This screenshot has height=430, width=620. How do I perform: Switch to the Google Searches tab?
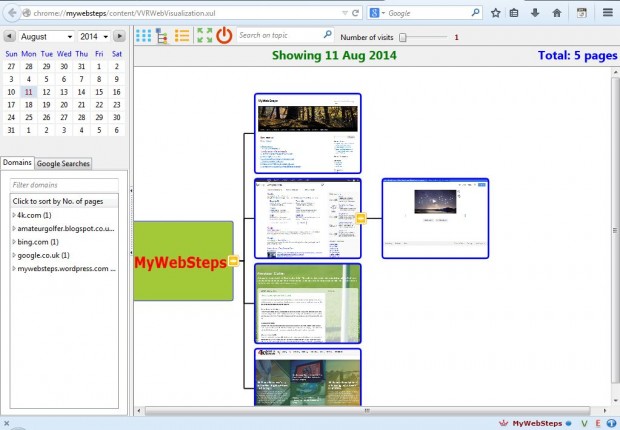[x=63, y=163]
